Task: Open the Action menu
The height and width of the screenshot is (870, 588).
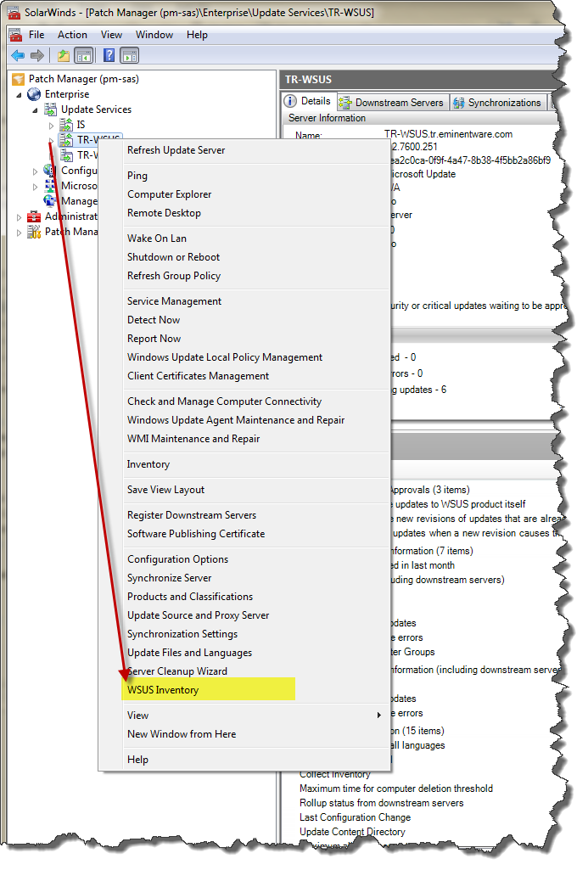Action: pyautogui.click(x=72, y=35)
